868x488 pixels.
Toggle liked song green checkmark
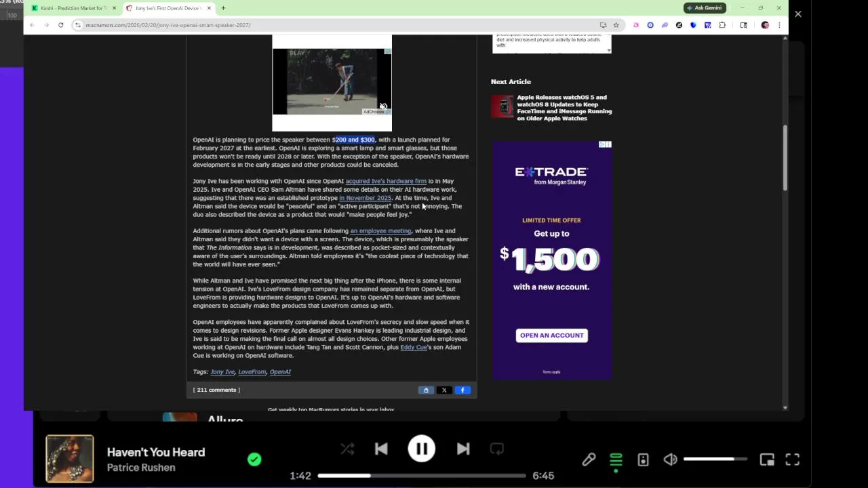254,460
